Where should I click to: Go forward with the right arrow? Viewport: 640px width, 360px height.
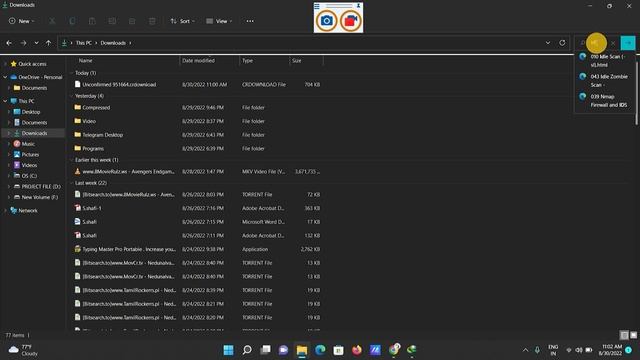pos(23,43)
